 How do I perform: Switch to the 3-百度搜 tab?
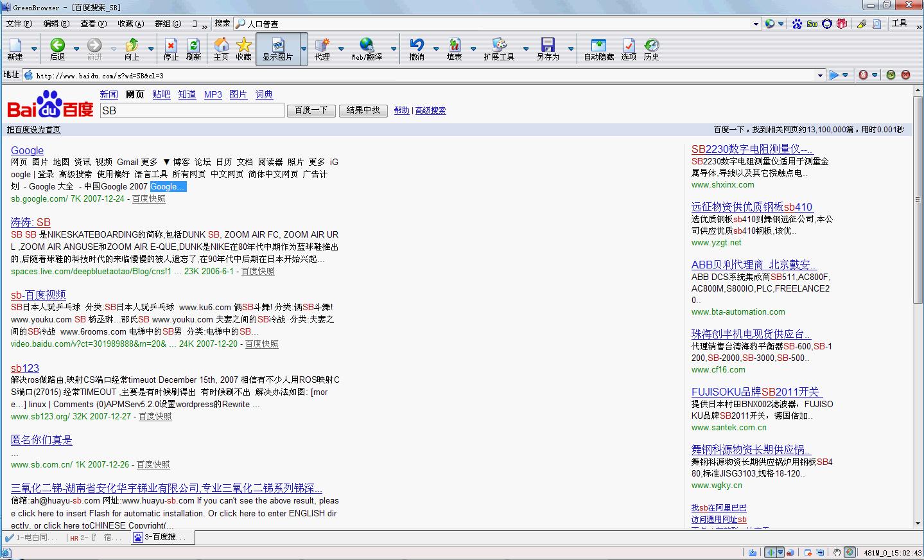click(159, 537)
